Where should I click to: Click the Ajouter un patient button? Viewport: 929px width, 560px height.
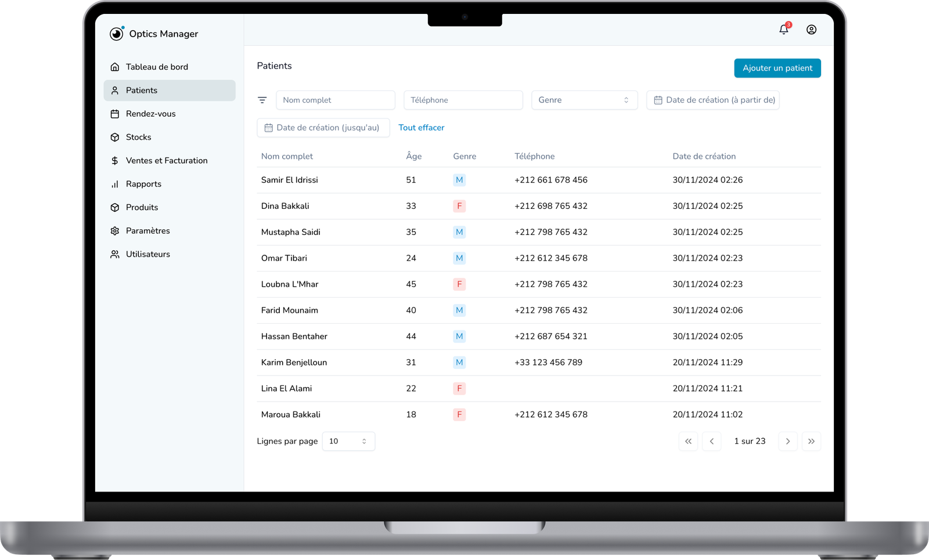tap(777, 68)
